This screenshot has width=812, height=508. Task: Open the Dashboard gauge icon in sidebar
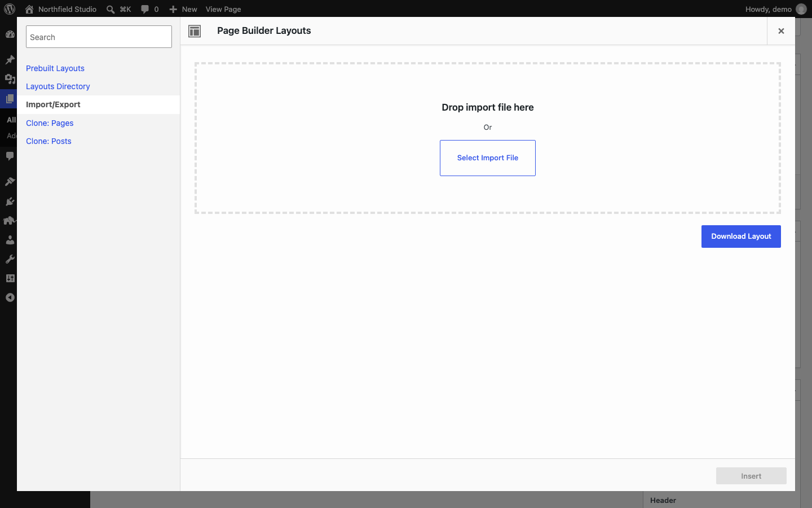10,34
